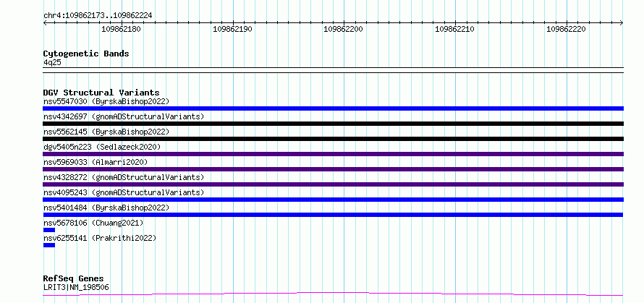The image size is (644, 303).
Task: Click ruler position 109862180
Action: pos(122,29)
